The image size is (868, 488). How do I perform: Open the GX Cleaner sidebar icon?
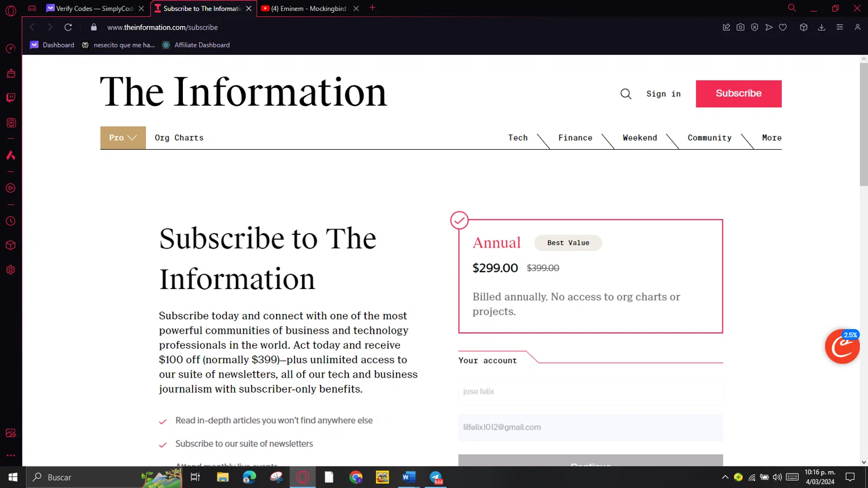point(10,73)
